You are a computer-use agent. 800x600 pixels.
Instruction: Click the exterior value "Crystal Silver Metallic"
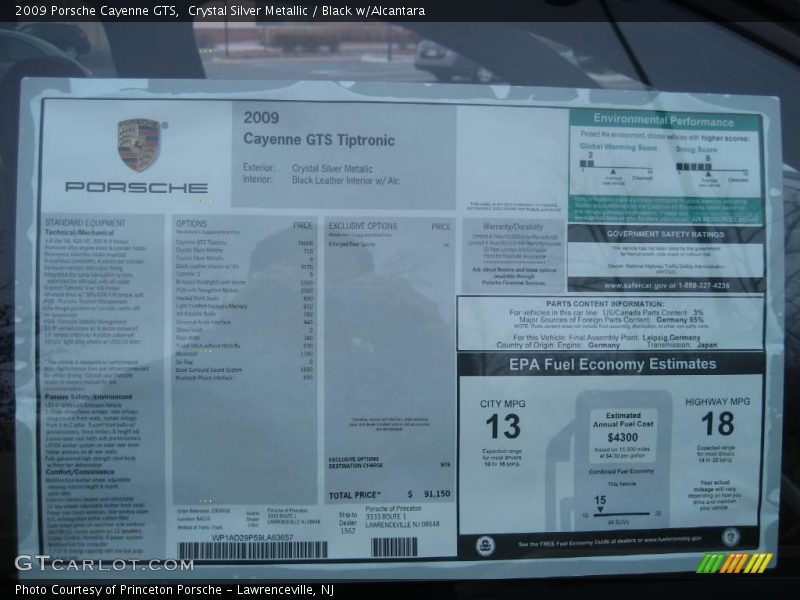click(x=332, y=169)
